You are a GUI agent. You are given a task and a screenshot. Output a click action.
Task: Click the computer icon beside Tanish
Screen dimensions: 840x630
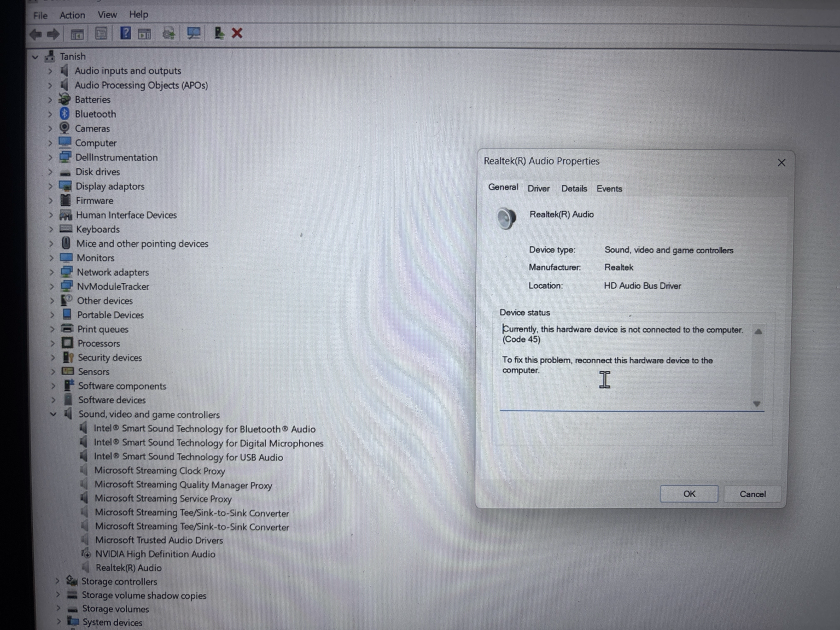pyautogui.click(x=50, y=56)
